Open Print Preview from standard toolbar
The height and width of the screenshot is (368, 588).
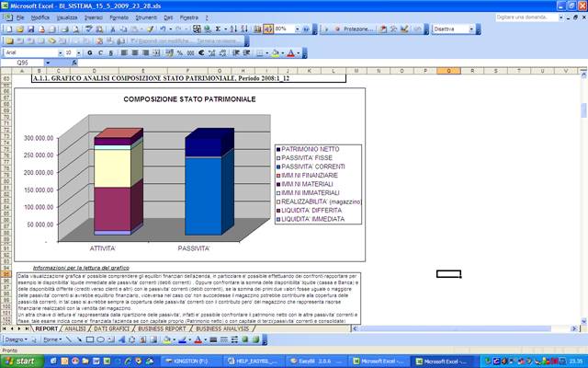tap(75, 29)
